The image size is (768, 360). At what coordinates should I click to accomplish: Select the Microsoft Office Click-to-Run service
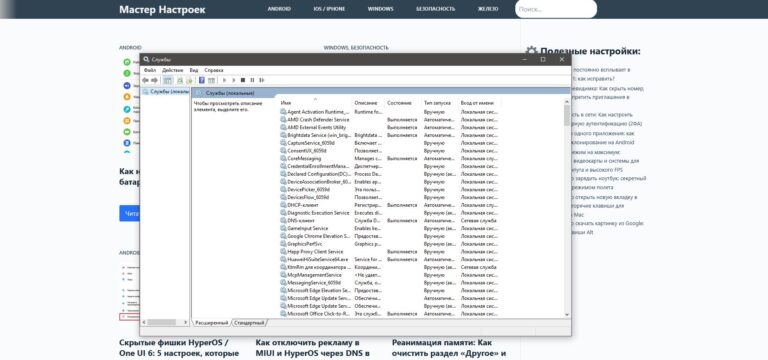(390, 313)
